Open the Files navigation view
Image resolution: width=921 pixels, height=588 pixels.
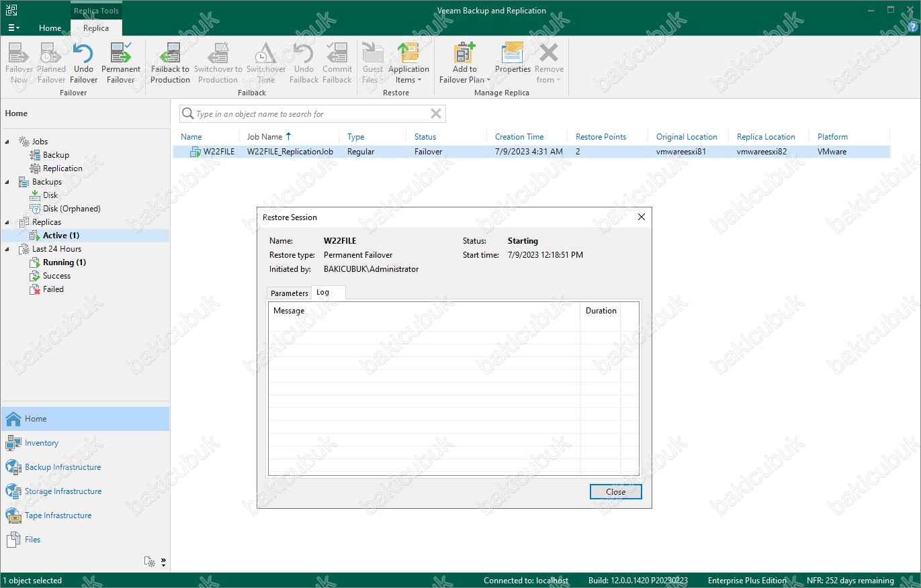coord(85,540)
